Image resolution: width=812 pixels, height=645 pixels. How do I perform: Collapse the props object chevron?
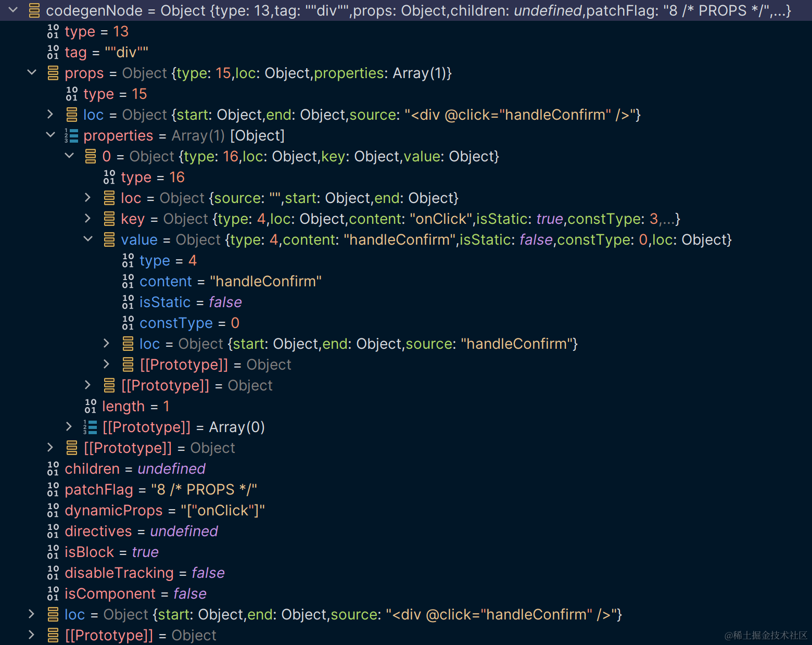pyautogui.click(x=32, y=72)
